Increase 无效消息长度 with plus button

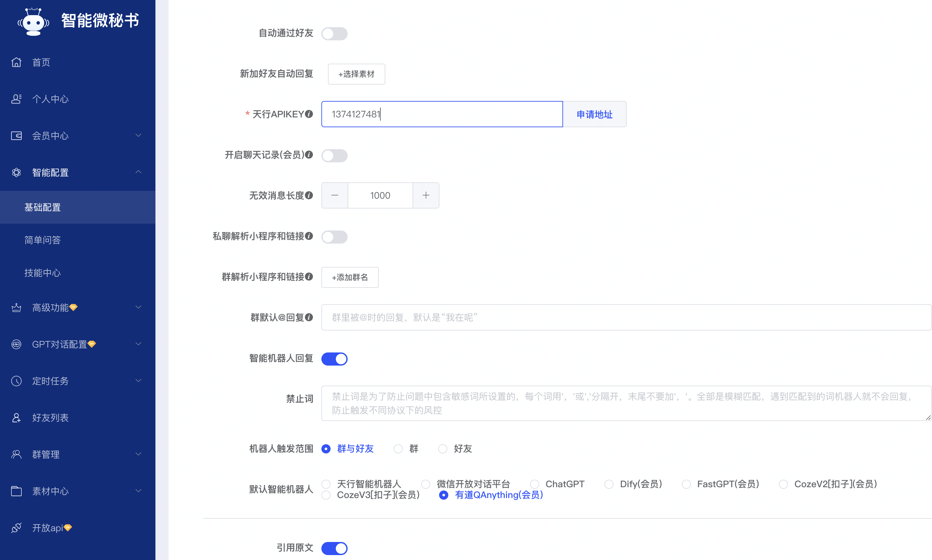[426, 195]
